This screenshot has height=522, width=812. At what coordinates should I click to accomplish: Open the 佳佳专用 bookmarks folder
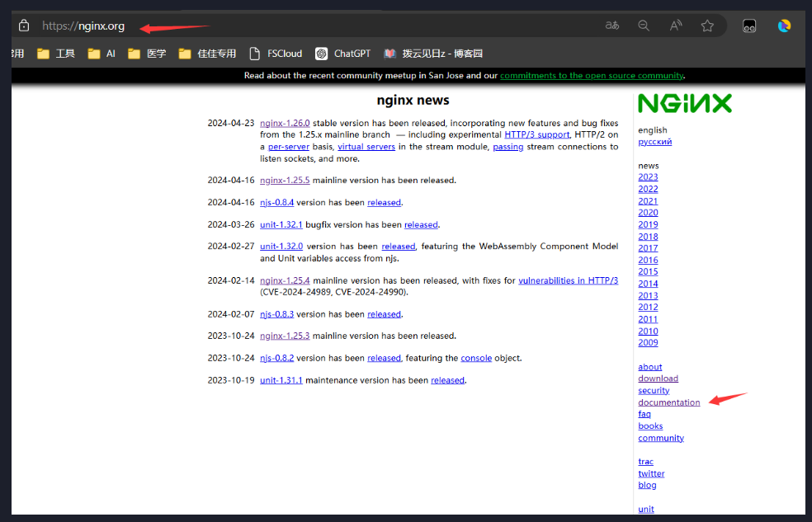click(x=207, y=54)
